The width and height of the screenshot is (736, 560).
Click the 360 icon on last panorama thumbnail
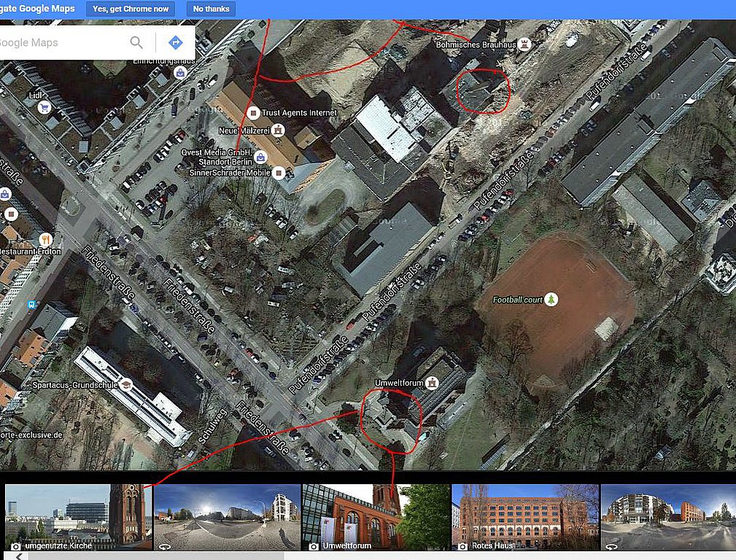tap(611, 546)
